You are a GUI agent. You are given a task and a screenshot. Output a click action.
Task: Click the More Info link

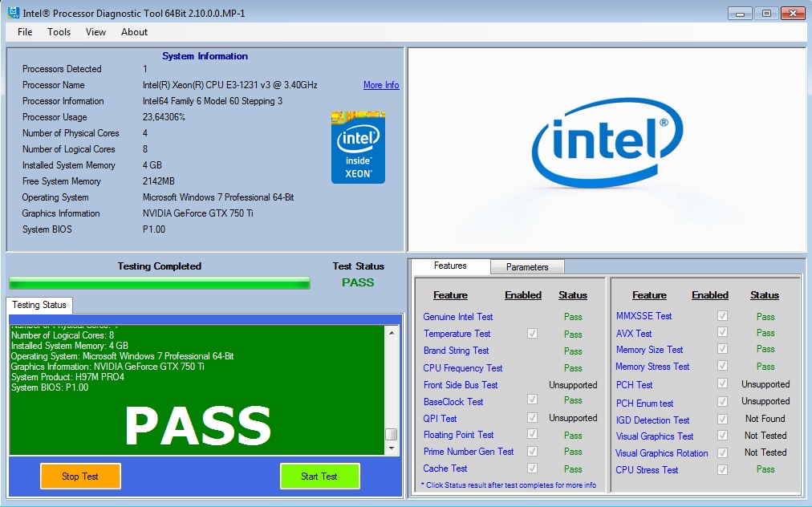tap(381, 85)
